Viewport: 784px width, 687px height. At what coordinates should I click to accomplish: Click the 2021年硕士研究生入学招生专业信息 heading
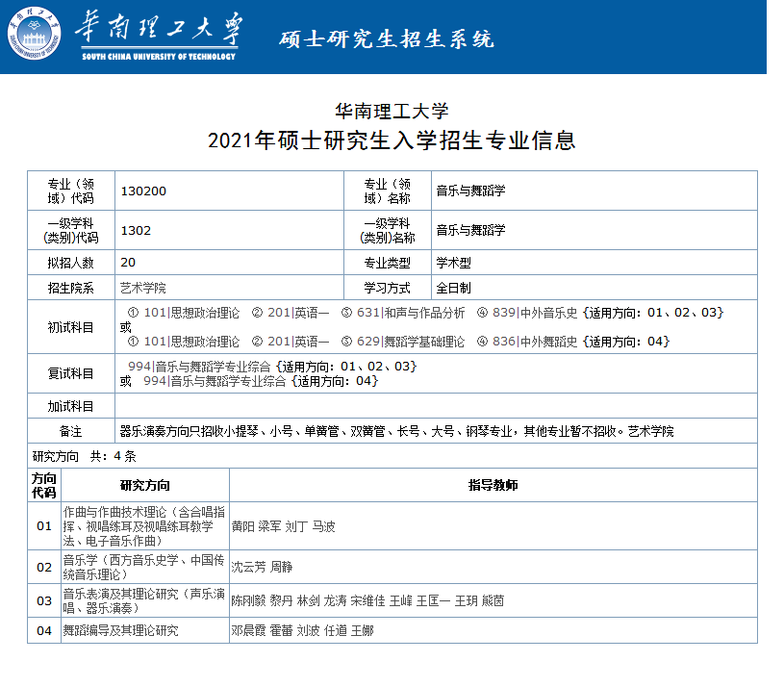coord(392,140)
